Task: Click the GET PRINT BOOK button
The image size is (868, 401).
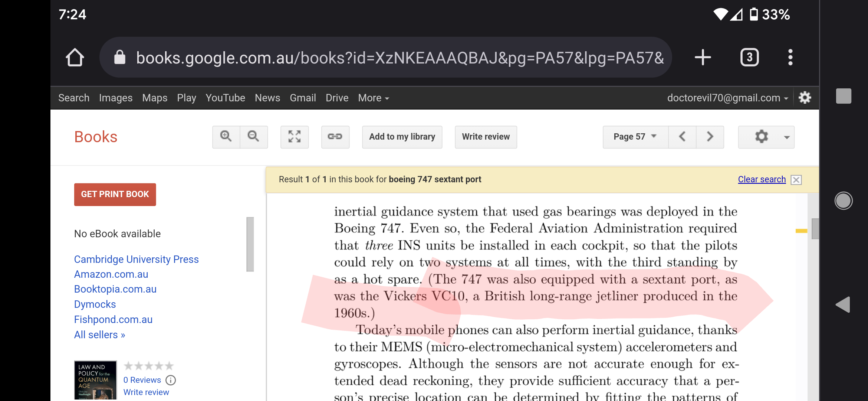Action: click(x=115, y=194)
